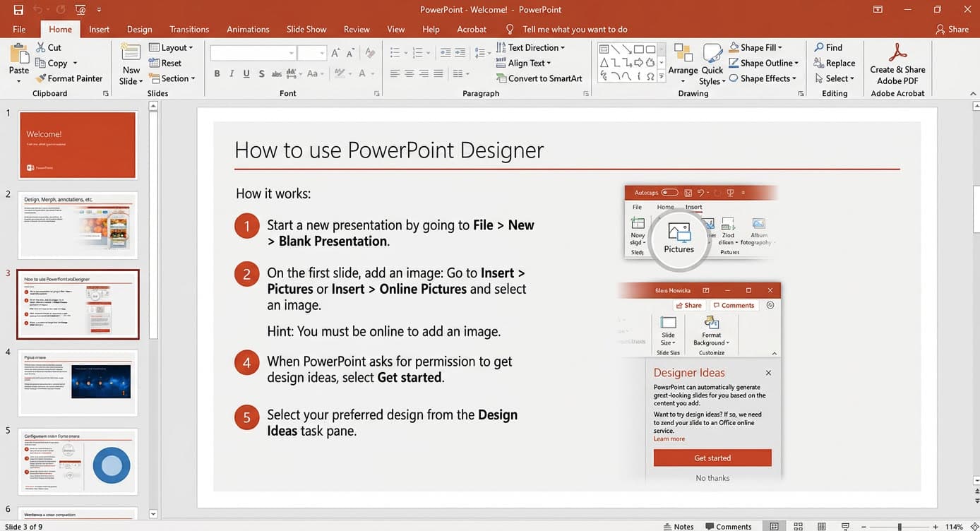Toggle Justify paragraph alignment
This screenshot has width=980, height=531.
pos(438,73)
